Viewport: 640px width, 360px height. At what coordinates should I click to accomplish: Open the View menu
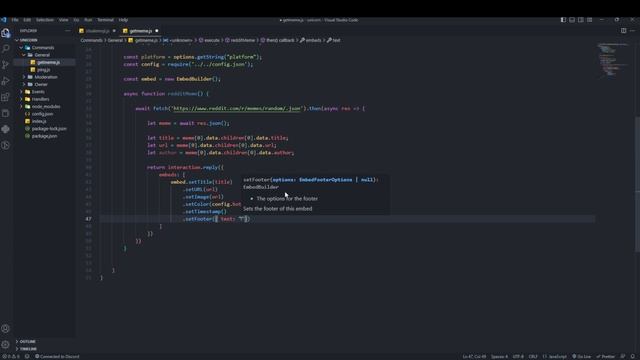pyautogui.click(x=64, y=20)
